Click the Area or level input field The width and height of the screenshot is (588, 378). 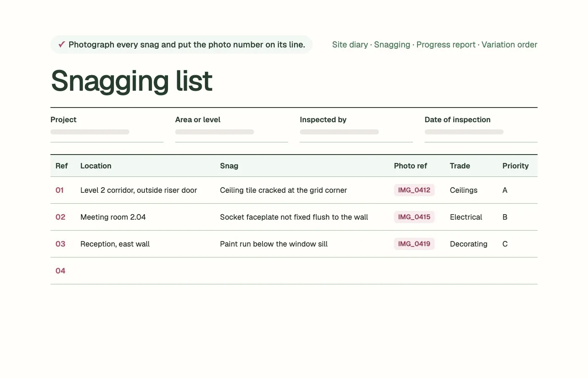(231, 132)
